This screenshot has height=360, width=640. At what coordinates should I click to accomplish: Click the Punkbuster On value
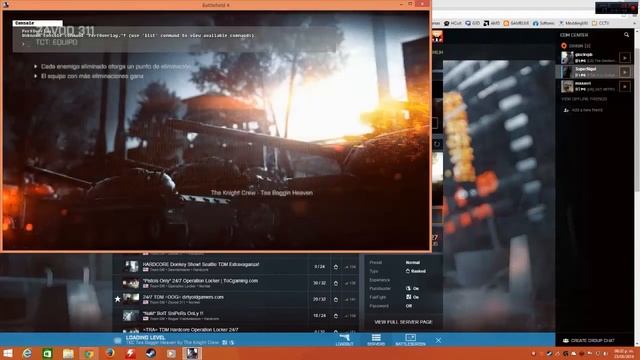412,288
